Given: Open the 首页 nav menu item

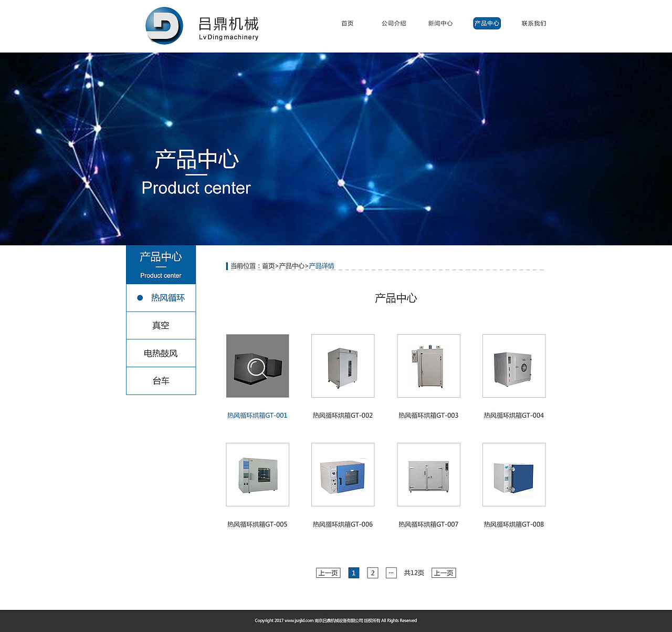Looking at the screenshot, I should pyautogui.click(x=348, y=23).
